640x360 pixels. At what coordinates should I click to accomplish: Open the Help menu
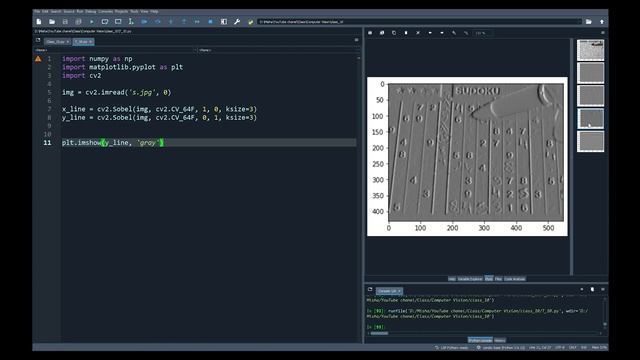[154, 11]
